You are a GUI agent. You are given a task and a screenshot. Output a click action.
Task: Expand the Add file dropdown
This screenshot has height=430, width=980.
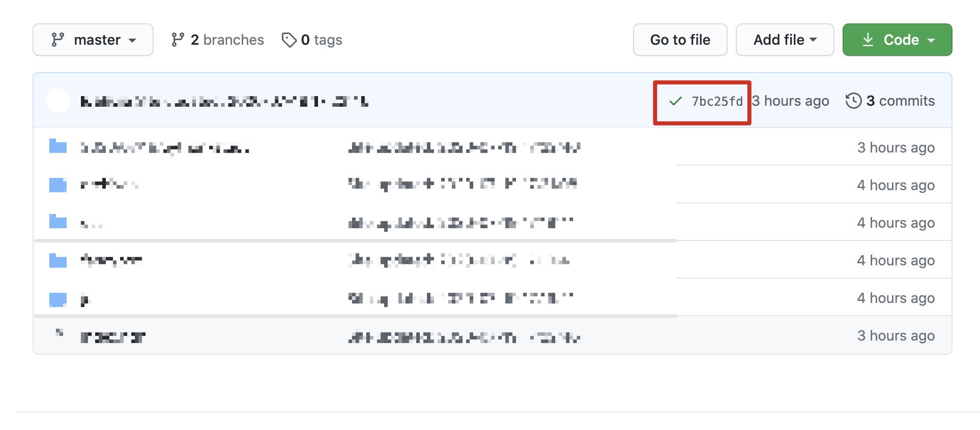(x=785, y=40)
